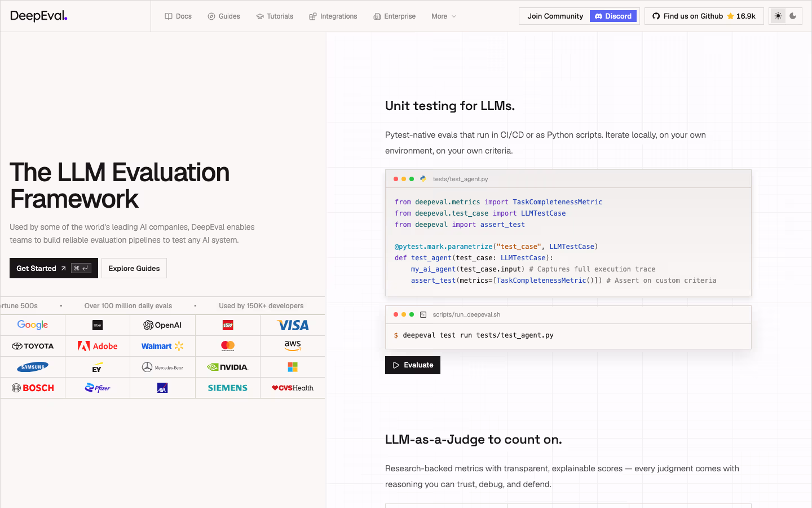Click the 'deepeval test run tests/test_agent.py' command
812x508 pixels.
(478, 335)
